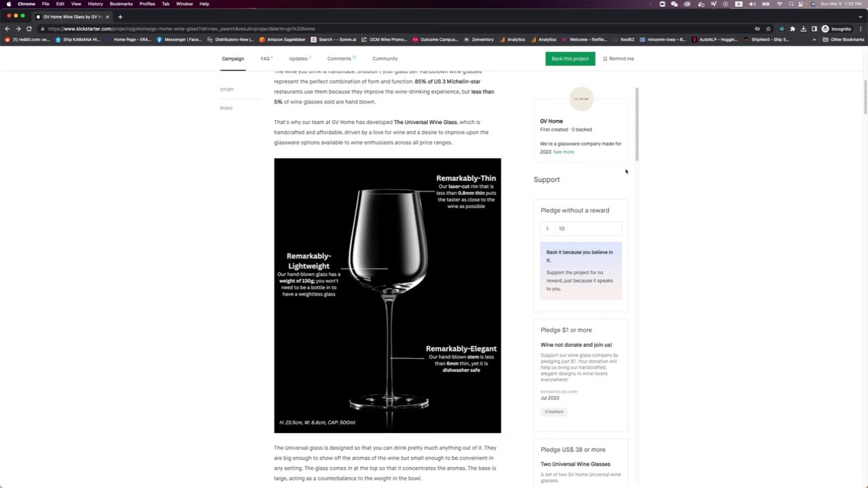Open the OCM Wine Promo bookmark
The width and height of the screenshot is (868, 488).
384,39
